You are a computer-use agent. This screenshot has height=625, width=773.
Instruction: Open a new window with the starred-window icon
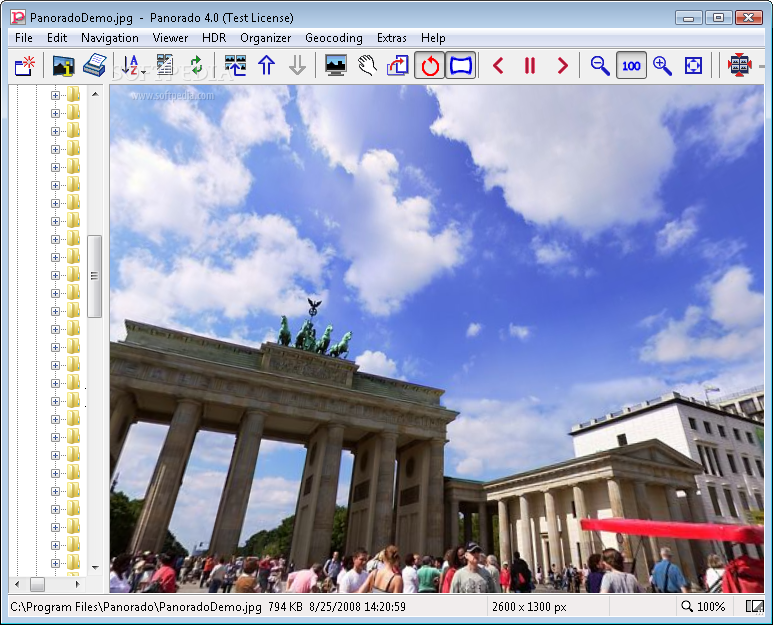(25, 66)
